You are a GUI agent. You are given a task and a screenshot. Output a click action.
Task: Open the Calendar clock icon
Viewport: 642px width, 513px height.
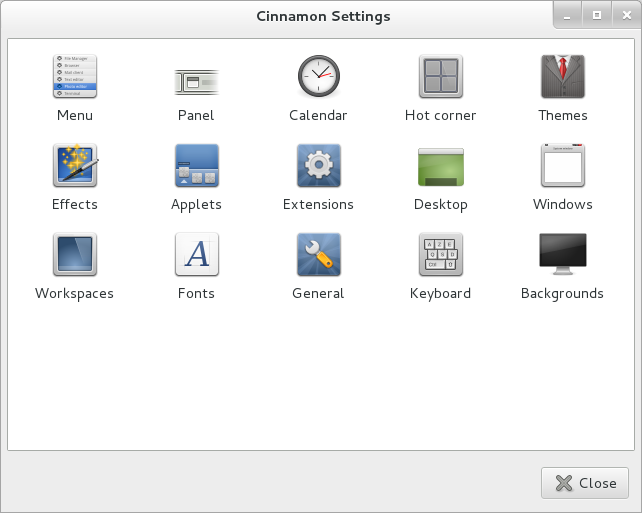pyautogui.click(x=319, y=76)
